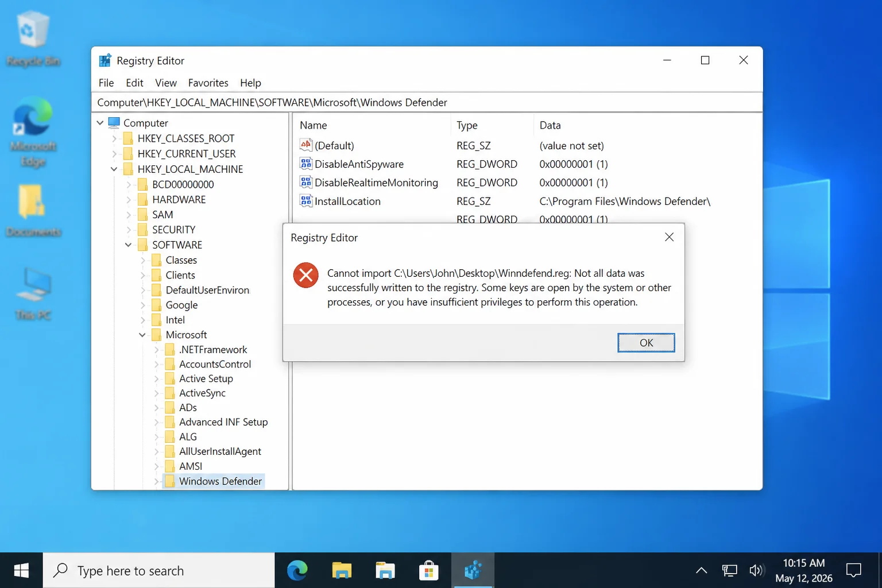Click the Type here to search box
The width and height of the screenshot is (882, 588).
point(159,570)
